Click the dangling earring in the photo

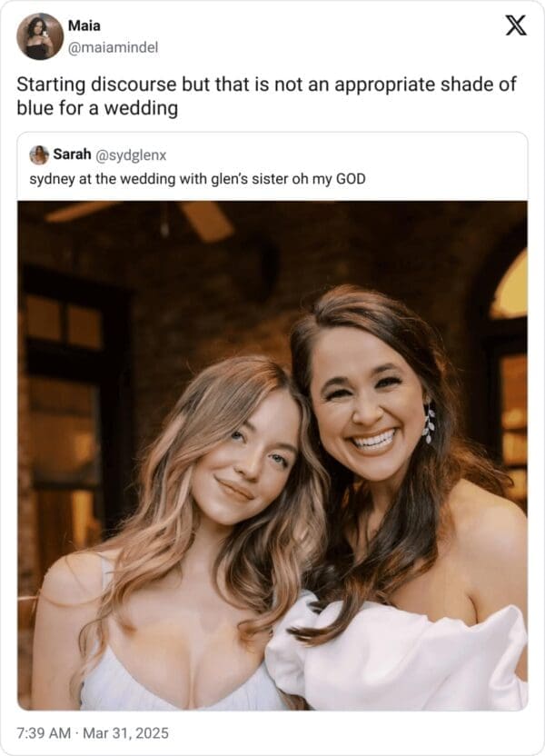tap(428, 423)
